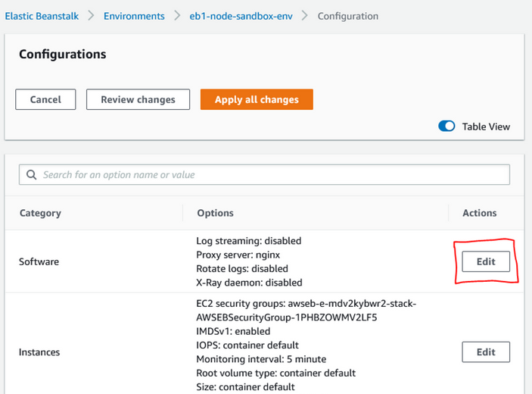The width and height of the screenshot is (532, 394).
Task: Click 'Monitoring interval: 5 minute' text
Action: point(261,359)
